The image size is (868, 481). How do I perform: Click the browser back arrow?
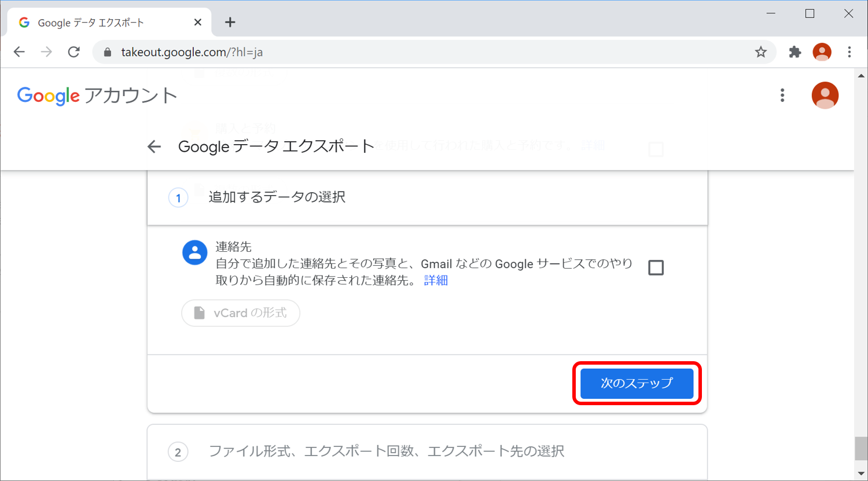(x=19, y=52)
